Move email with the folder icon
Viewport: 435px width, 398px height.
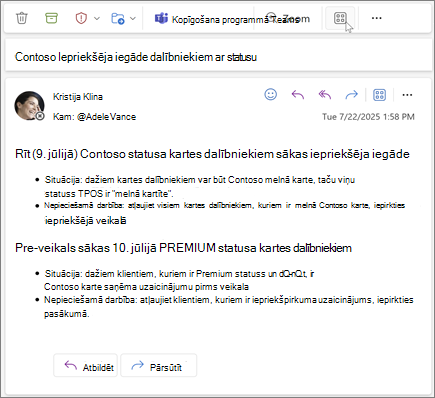point(118,18)
